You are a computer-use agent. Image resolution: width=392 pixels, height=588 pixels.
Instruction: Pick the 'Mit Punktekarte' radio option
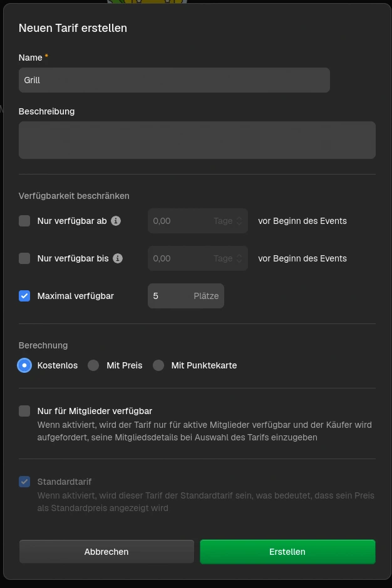tap(158, 365)
